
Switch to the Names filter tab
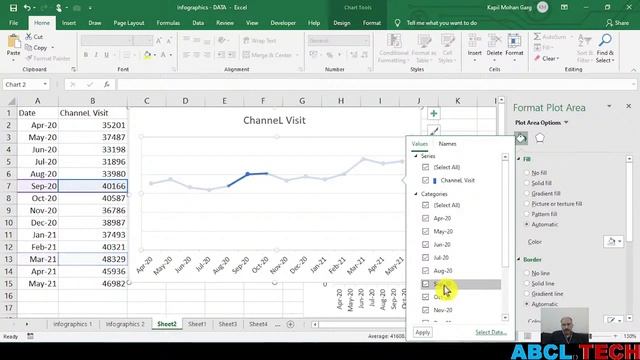(x=447, y=144)
